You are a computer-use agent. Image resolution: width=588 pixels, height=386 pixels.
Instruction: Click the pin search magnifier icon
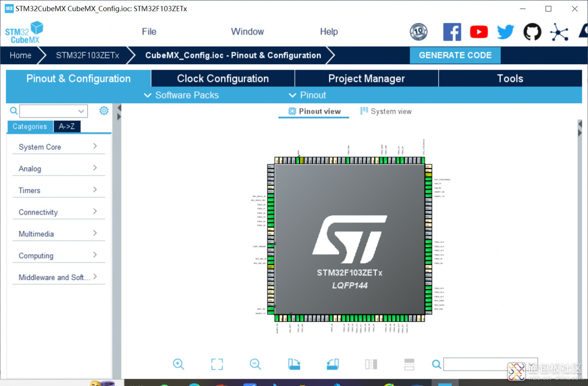tap(436, 364)
